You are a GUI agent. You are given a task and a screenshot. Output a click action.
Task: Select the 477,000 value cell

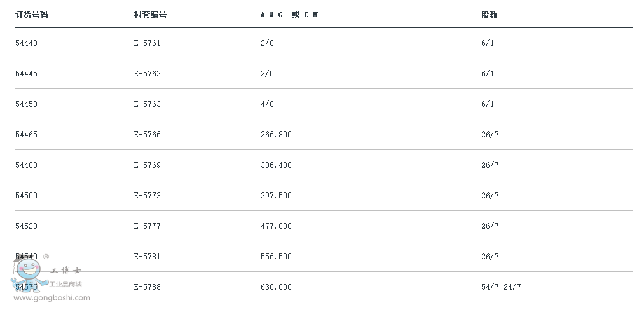[x=276, y=226]
